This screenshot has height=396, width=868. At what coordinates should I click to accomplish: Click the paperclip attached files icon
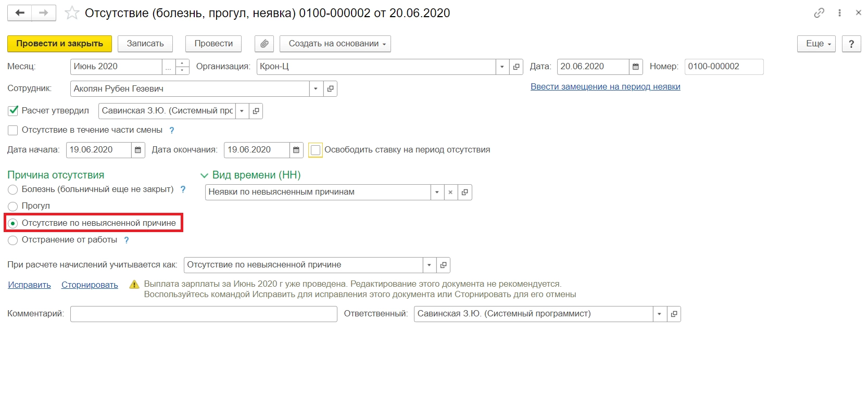[264, 44]
